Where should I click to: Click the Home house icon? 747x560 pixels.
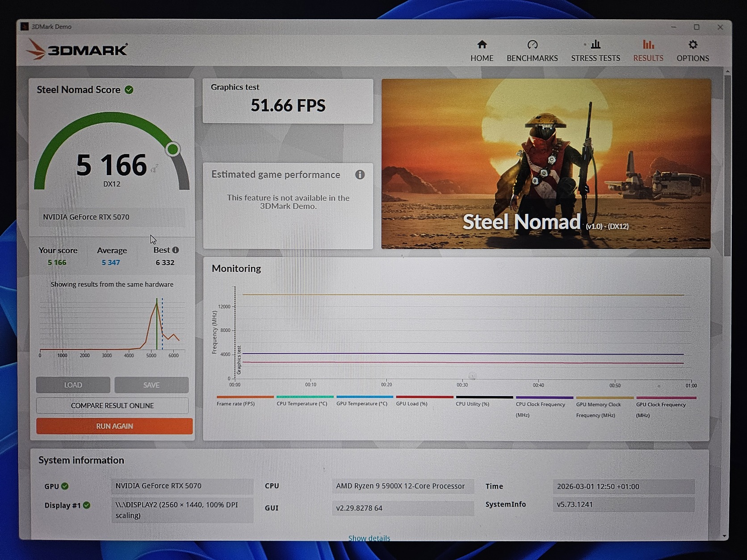482,44
